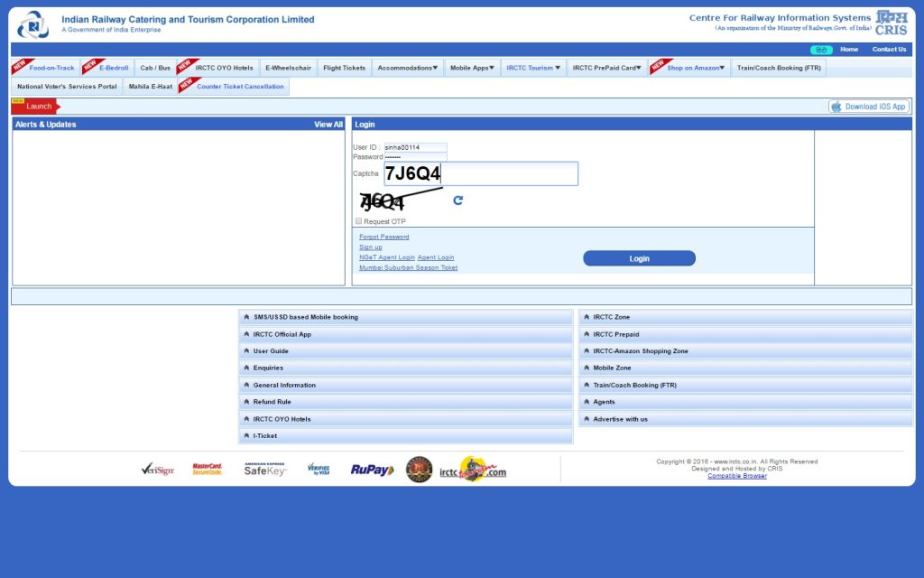
Task: Click the VeriSign badge in footer
Action: 157,470
